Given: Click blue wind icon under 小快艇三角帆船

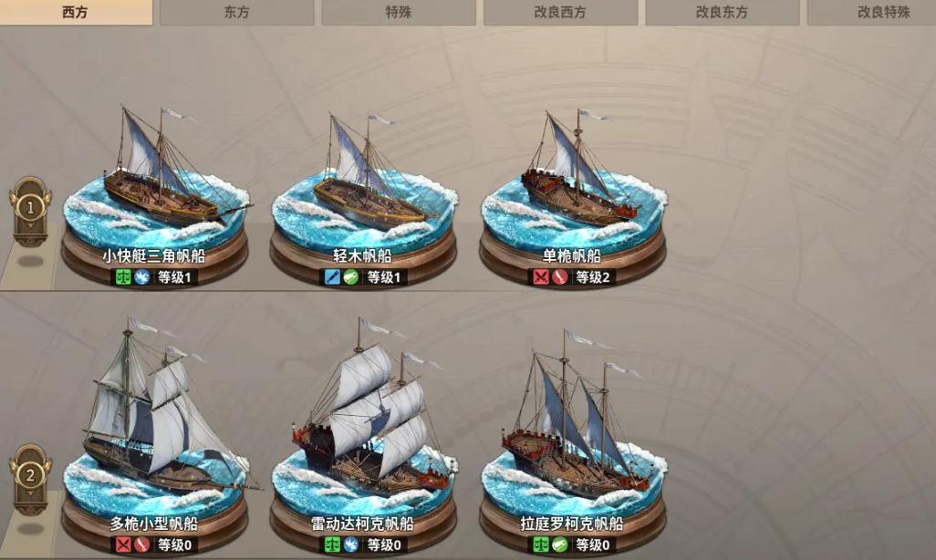Looking at the screenshot, I should click(142, 277).
